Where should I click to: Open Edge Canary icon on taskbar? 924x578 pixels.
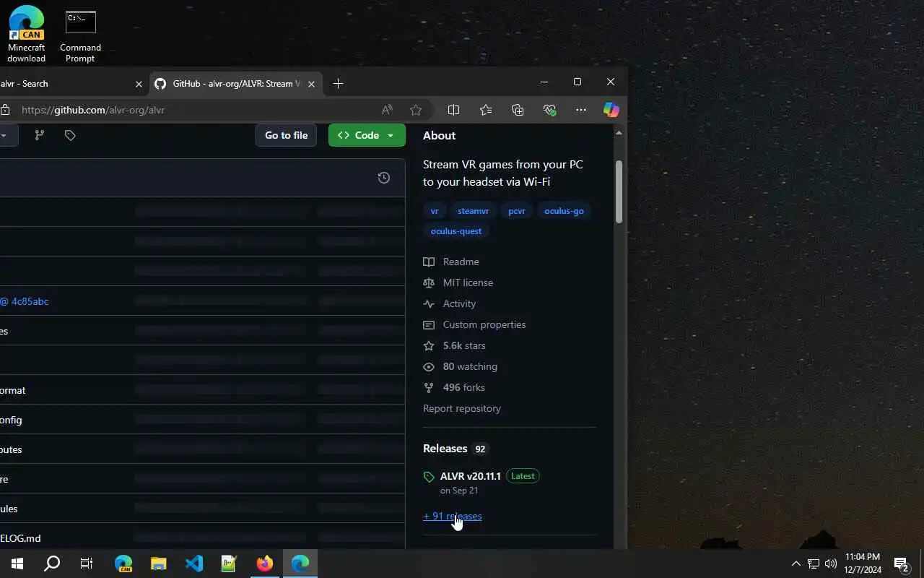[x=123, y=564]
